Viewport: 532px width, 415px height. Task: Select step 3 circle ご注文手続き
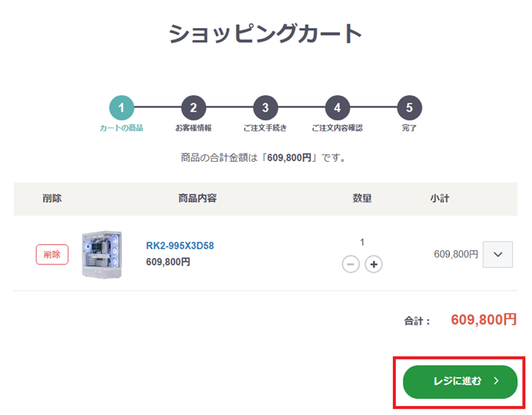[265, 108]
